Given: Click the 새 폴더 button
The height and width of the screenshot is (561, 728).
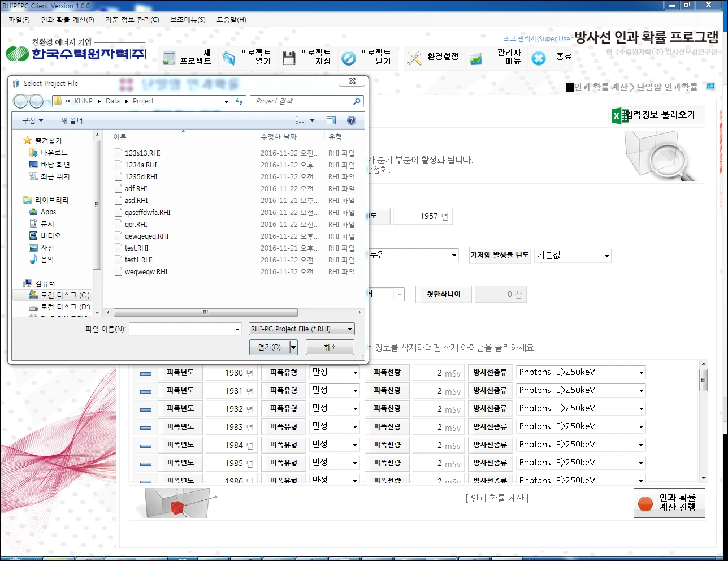Looking at the screenshot, I should point(72,120).
